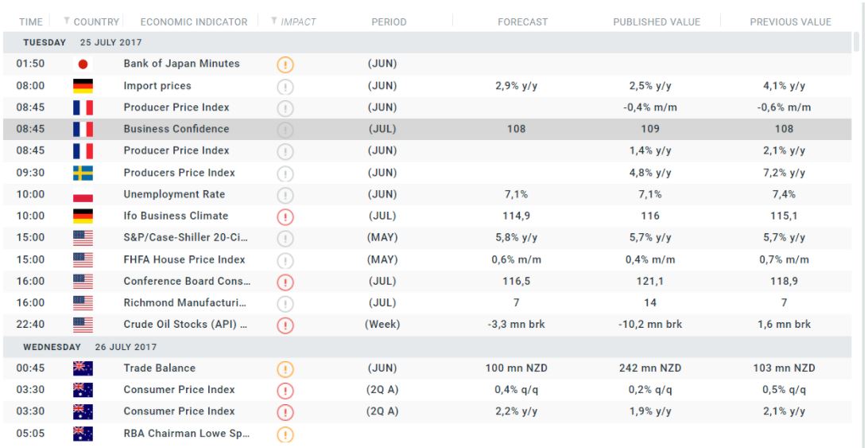Image resolution: width=868 pixels, height=448 pixels.
Task: Click the vertical scrollbar thumb
Action: tap(856, 41)
